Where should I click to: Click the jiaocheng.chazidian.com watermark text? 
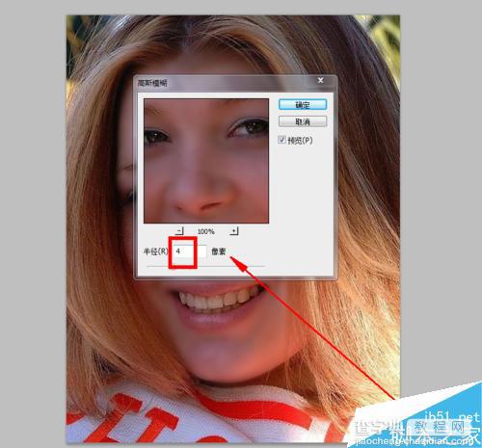coord(416,441)
